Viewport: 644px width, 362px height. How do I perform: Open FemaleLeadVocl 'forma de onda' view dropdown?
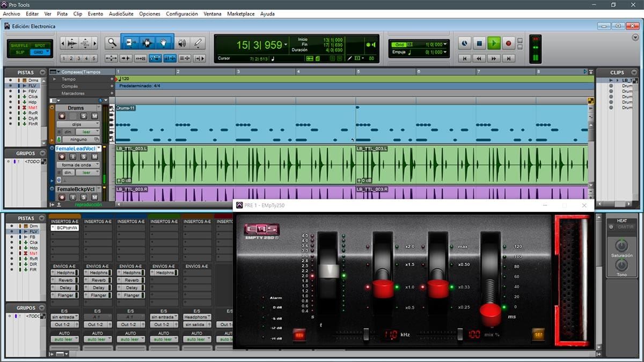(78, 165)
